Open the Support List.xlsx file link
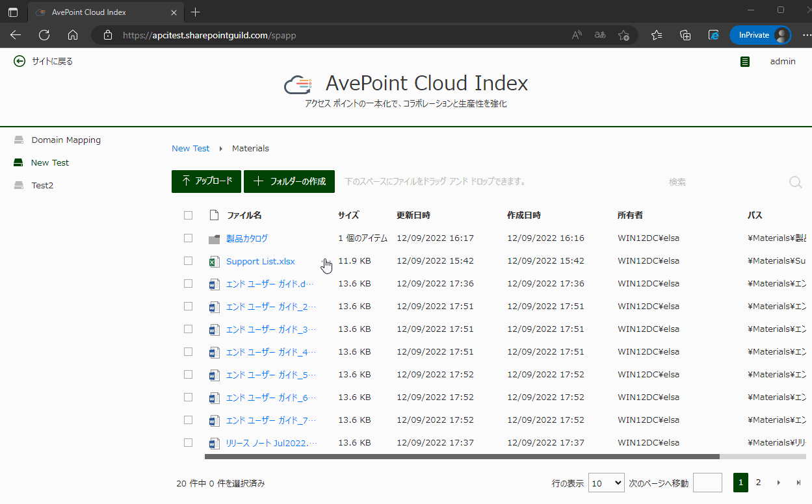The width and height of the screenshot is (812, 504). (261, 261)
